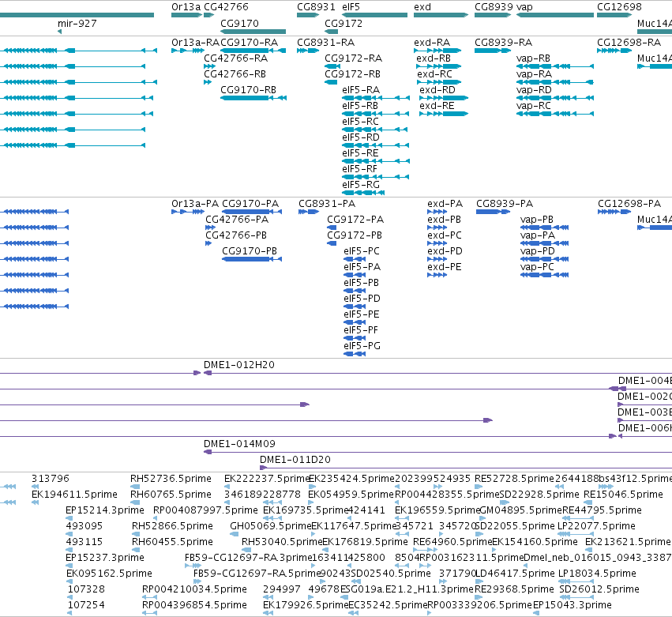The height and width of the screenshot is (617, 672).
Task: Click transcript CG8939-RA label
Action: pyautogui.click(x=503, y=43)
